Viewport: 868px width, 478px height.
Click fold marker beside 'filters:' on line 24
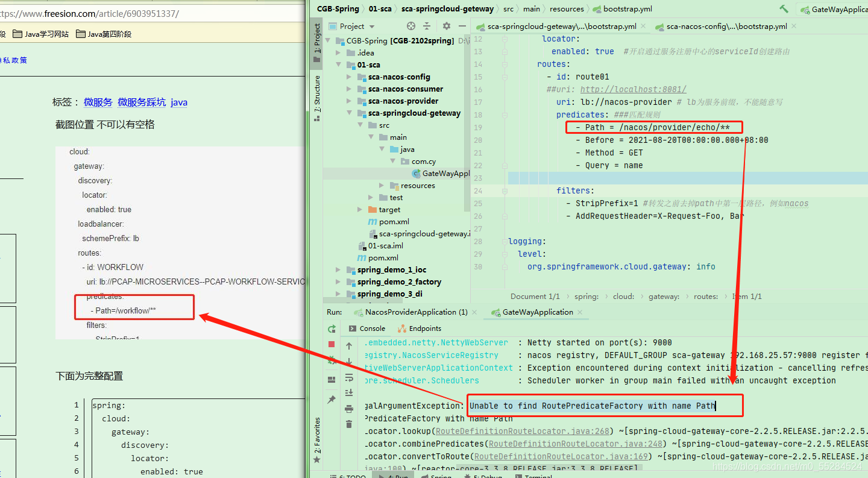pos(505,190)
